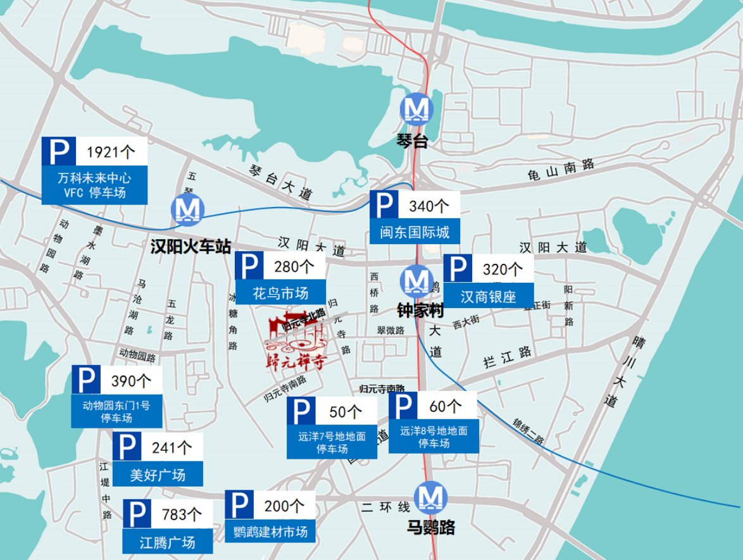Click the parking P icon beside 241个

(x=127, y=446)
